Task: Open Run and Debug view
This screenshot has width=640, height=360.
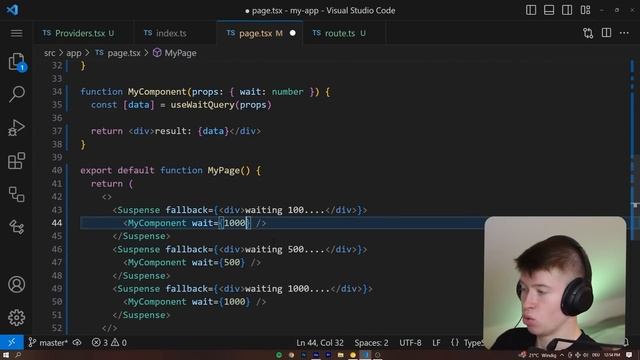Action: [17, 127]
